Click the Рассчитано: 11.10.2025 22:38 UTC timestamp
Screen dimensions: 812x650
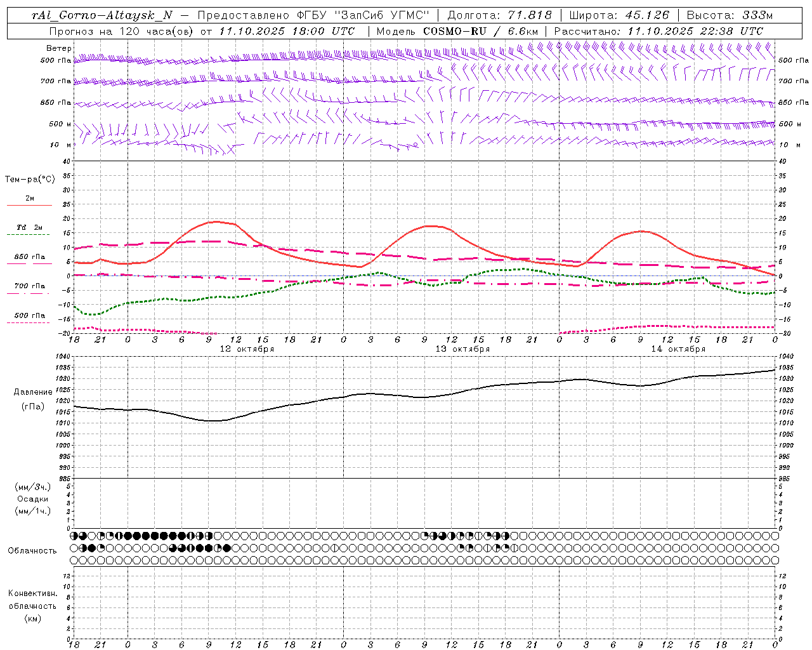click(x=658, y=31)
